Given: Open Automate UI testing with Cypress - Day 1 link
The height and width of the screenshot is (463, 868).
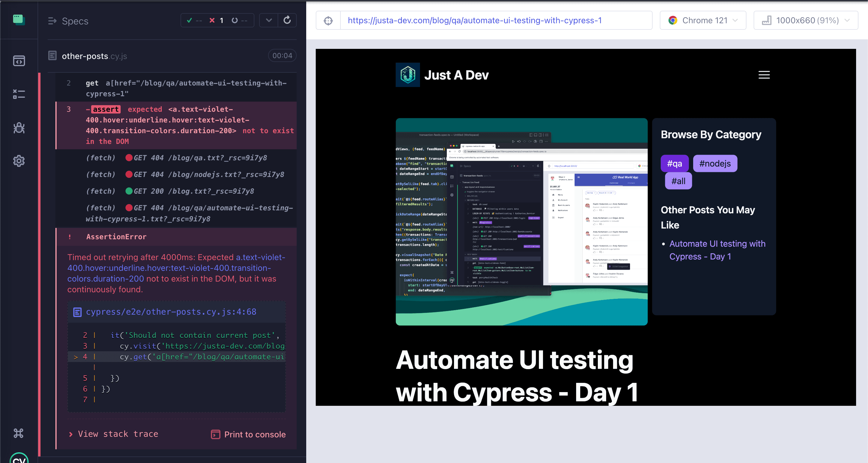Looking at the screenshot, I should [717, 250].
